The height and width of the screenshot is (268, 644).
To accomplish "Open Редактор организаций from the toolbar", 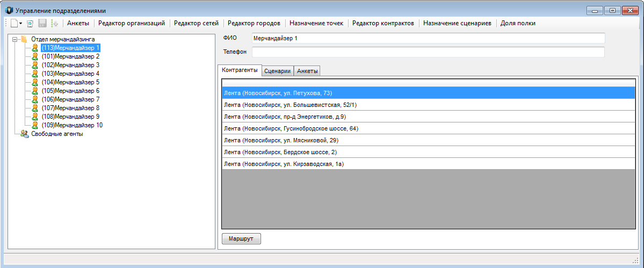I will click(132, 23).
